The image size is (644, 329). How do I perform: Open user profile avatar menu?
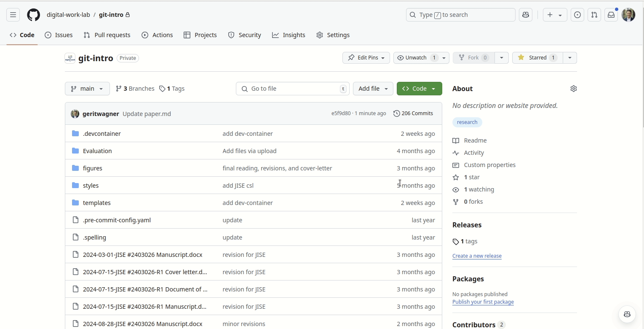(628, 15)
